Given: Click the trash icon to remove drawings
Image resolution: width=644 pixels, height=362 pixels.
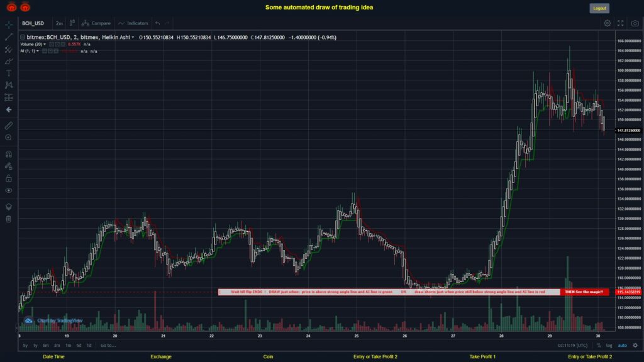Looking at the screenshot, I should coord(8,219).
